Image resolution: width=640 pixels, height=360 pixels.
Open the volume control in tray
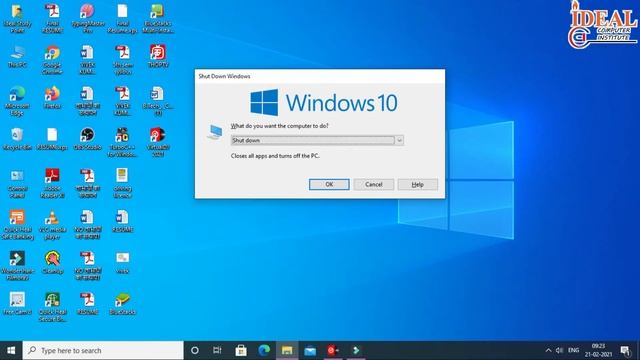(x=560, y=351)
